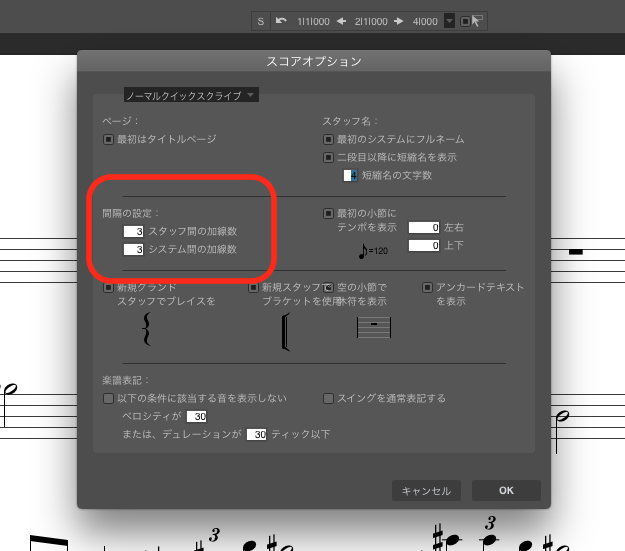Click the eighth note =120 tempo icon

[373, 251]
